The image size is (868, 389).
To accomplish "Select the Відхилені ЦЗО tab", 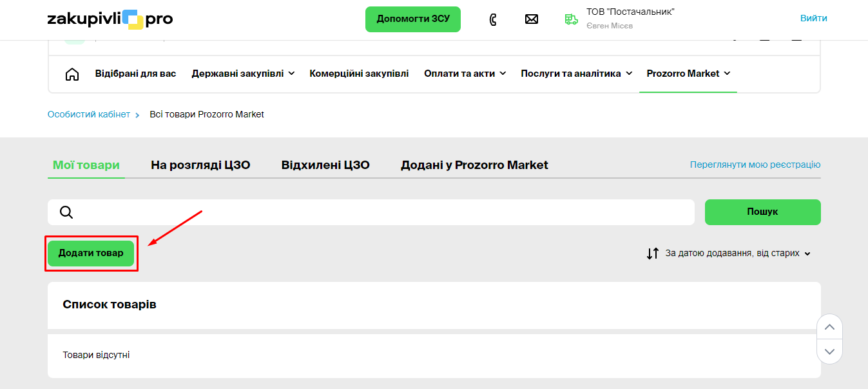I will coord(325,165).
